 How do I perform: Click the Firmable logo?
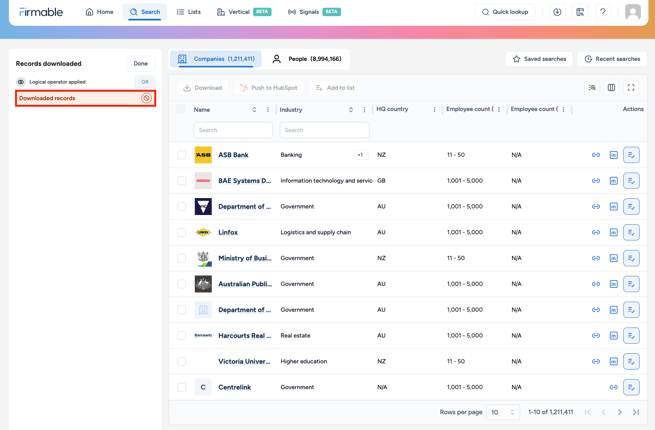coord(41,12)
